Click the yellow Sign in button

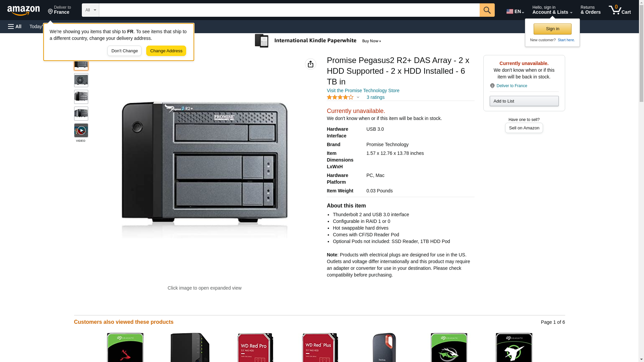tap(552, 29)
